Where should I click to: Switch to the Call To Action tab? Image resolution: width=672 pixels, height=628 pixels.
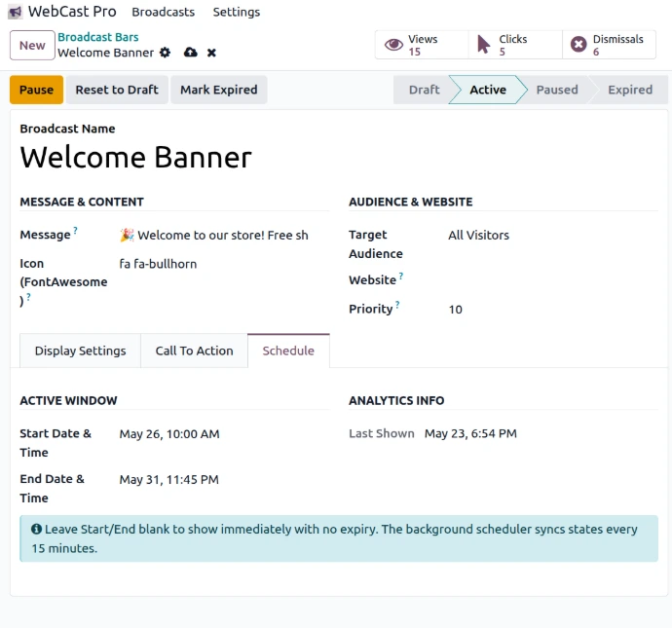(194, 351)
